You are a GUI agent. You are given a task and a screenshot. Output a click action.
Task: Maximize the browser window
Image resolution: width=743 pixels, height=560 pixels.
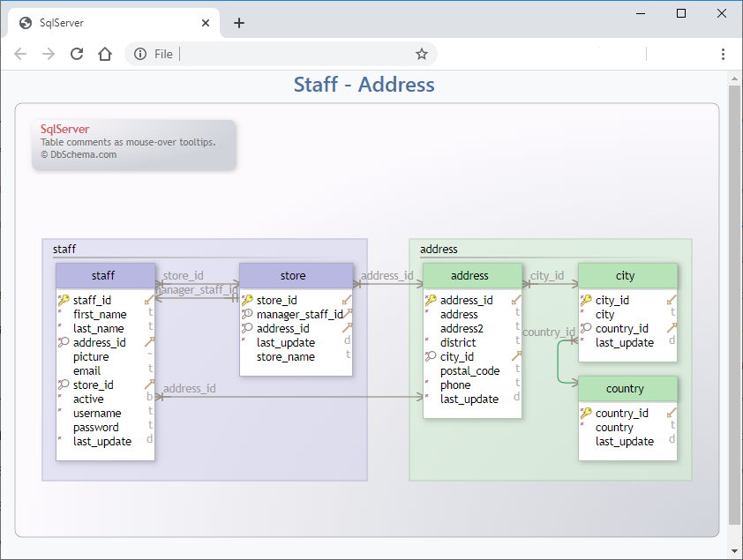tap(681, 13)
